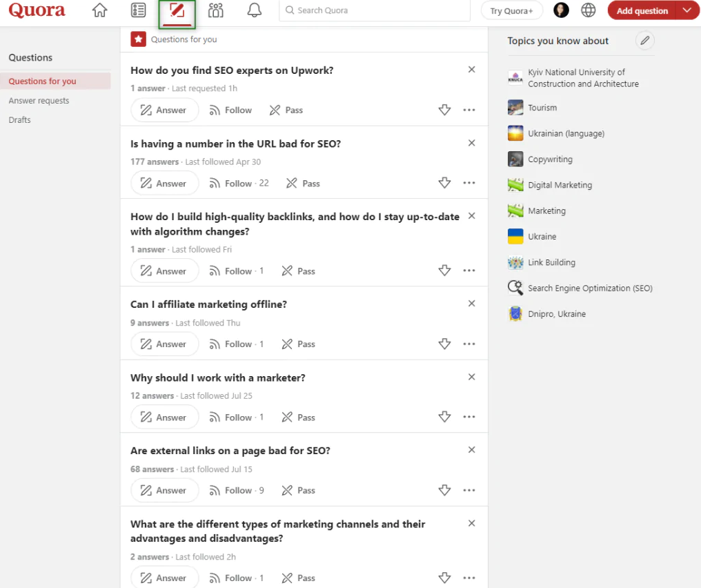Expand the Add question dropdown arrow
Viewport: 701px width, 588px height.
[x=687, y=10]
